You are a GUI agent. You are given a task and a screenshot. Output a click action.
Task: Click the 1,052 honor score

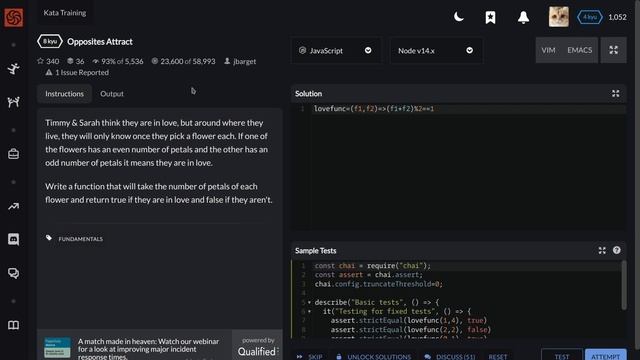pyautogui.click(x=617, y=17)
